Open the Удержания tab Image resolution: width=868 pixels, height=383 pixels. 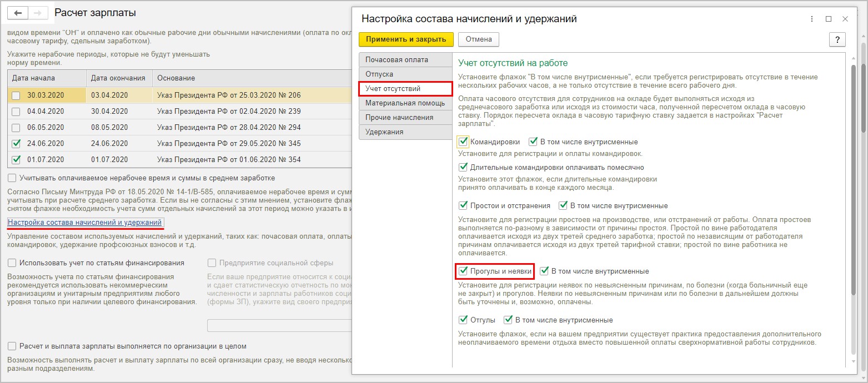click(405, 132)
